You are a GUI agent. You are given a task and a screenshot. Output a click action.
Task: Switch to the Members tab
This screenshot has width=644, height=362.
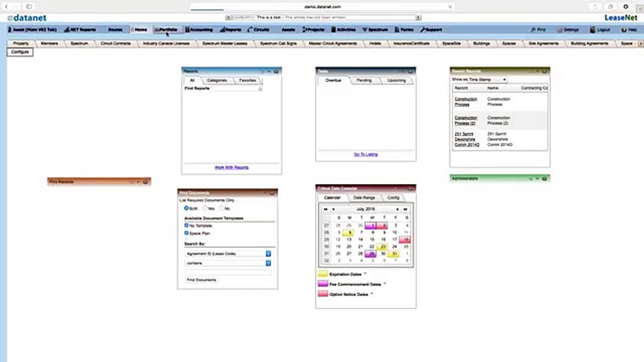(49, 43)
